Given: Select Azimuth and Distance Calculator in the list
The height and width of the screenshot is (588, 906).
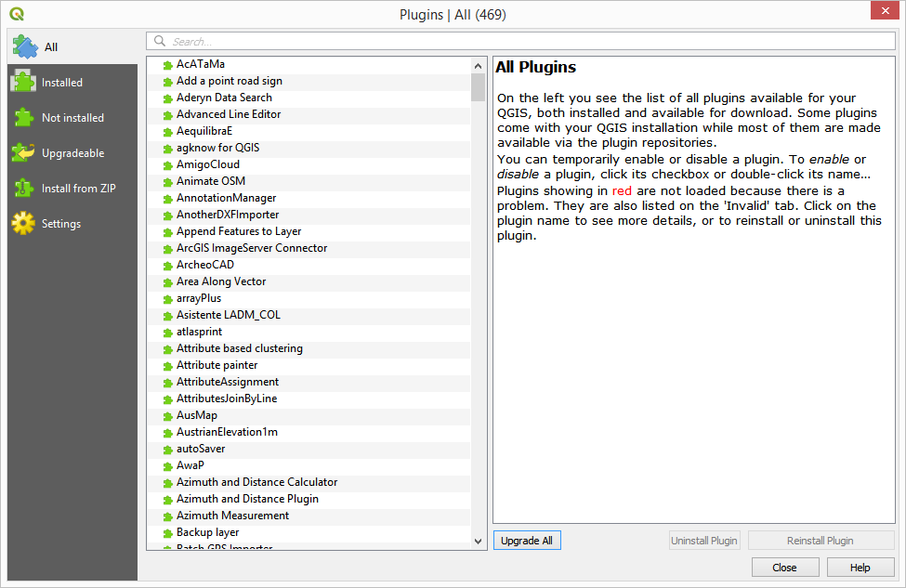Looking at the screenshot, I should (257, 482).
